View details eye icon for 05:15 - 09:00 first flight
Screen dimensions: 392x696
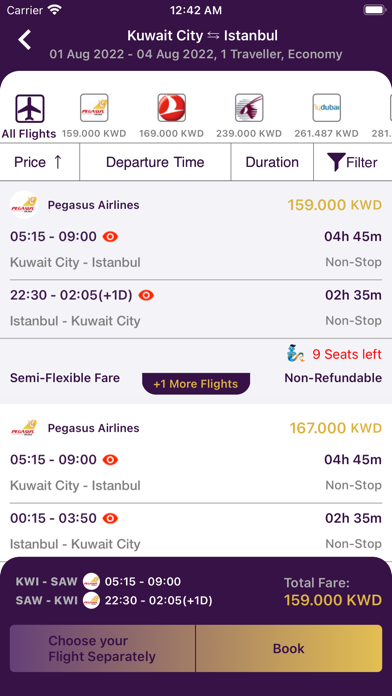[111, 237]
